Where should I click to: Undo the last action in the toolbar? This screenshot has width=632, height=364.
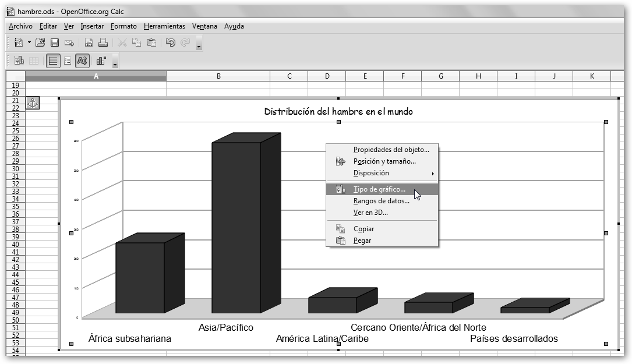171,43
